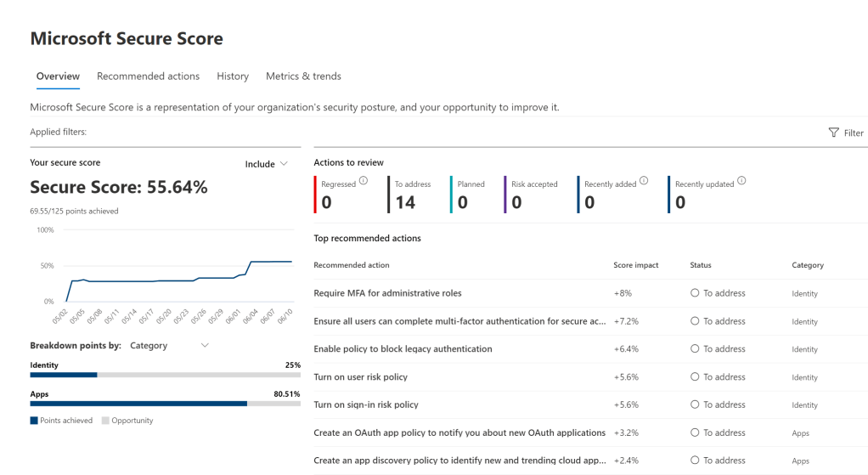
Task: Click the Apps progress bar
Action: click(165, 404)
